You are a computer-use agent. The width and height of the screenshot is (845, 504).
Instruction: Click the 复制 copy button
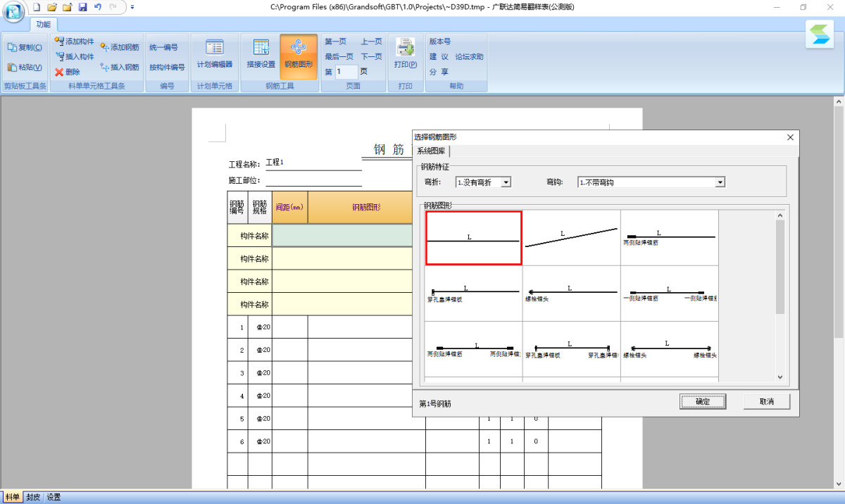pos(25,48)
